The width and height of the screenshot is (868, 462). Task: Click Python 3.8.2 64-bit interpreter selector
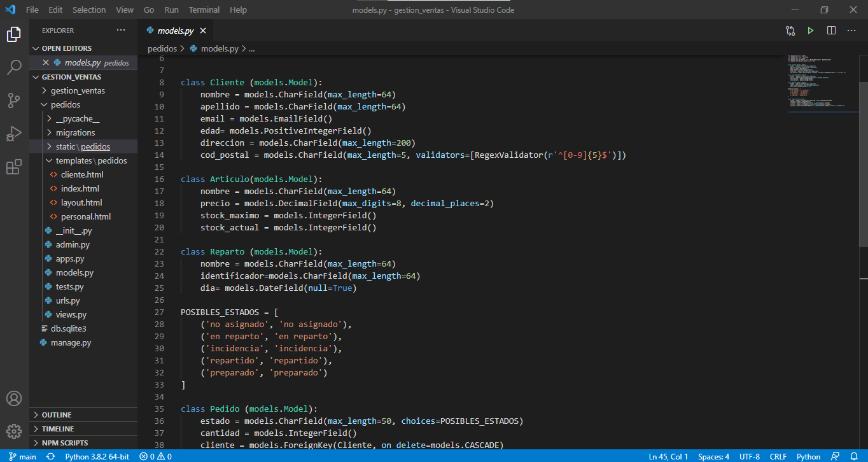click(97, 457)
